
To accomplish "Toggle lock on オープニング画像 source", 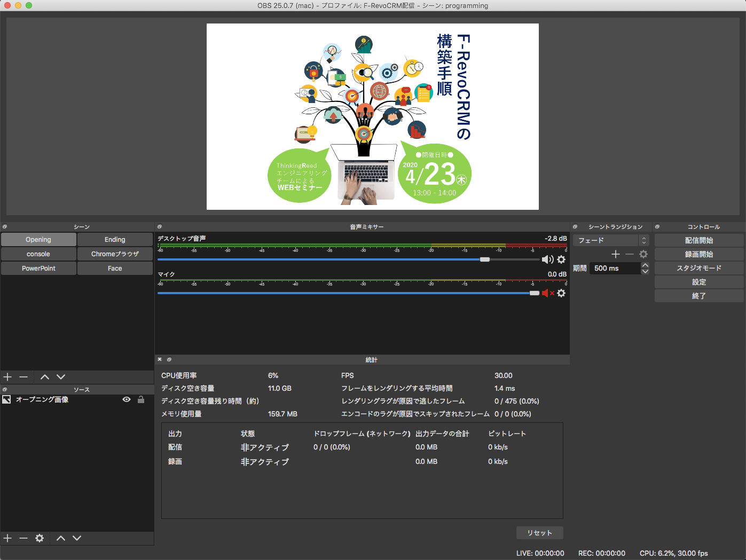I will [x=141, y=399].
